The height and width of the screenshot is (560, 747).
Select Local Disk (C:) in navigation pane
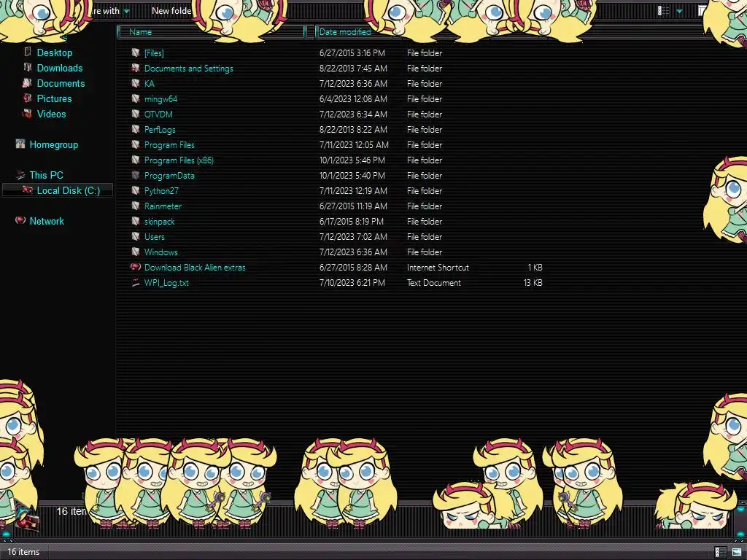[x=69, y=190]
